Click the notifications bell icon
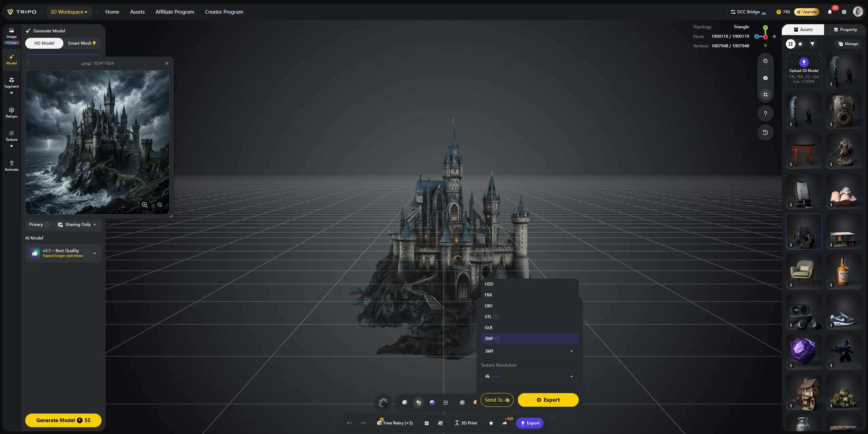This screenshot has height=434, width=868. (x=830, y=12)
